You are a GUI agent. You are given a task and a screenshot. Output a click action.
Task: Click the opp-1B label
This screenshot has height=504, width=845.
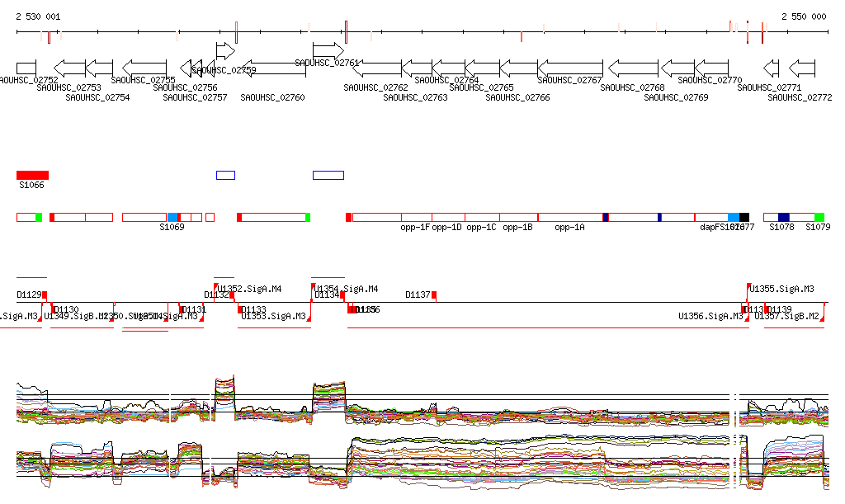[x=517, y=227]
